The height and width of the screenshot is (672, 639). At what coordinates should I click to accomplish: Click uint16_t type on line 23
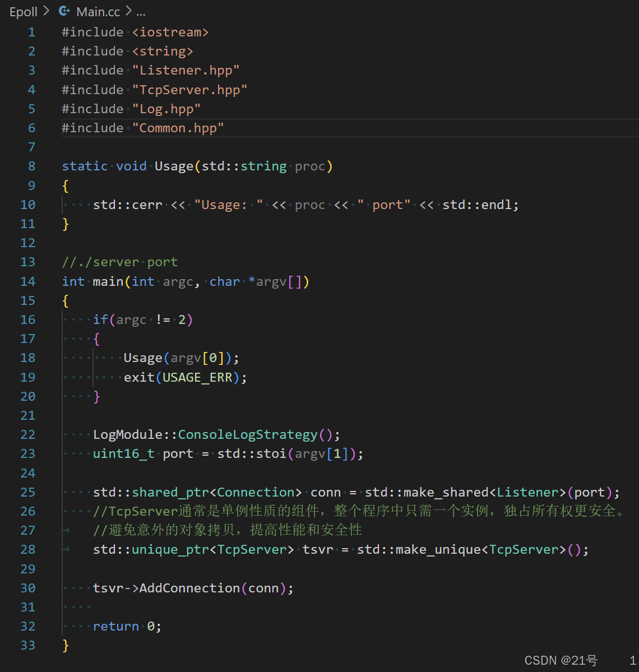pyautogui.click(x=123, y=454)
